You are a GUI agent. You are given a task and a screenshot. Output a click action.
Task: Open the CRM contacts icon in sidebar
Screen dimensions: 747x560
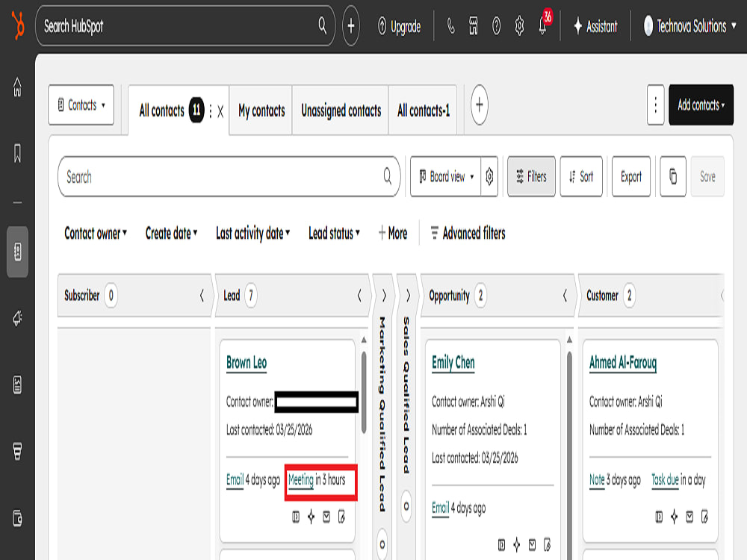[x=18, y=252]
